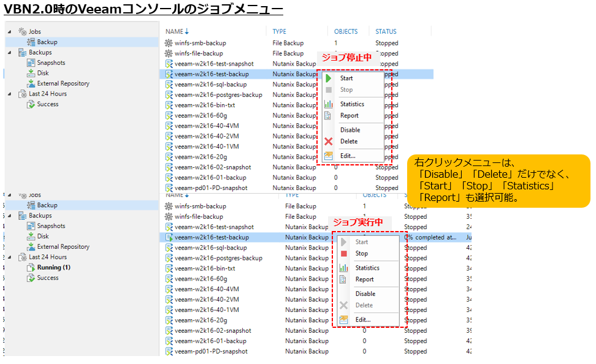
Task: Click the OBJECTS column header in the upper list
Action: click(346, 31)
